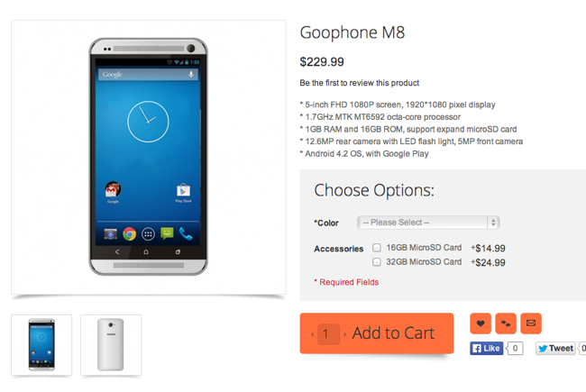Image resolution: width=586 pixels, height=392 pixels.
Task: Click the heart wishlist icon
Action: pos(481,324)
